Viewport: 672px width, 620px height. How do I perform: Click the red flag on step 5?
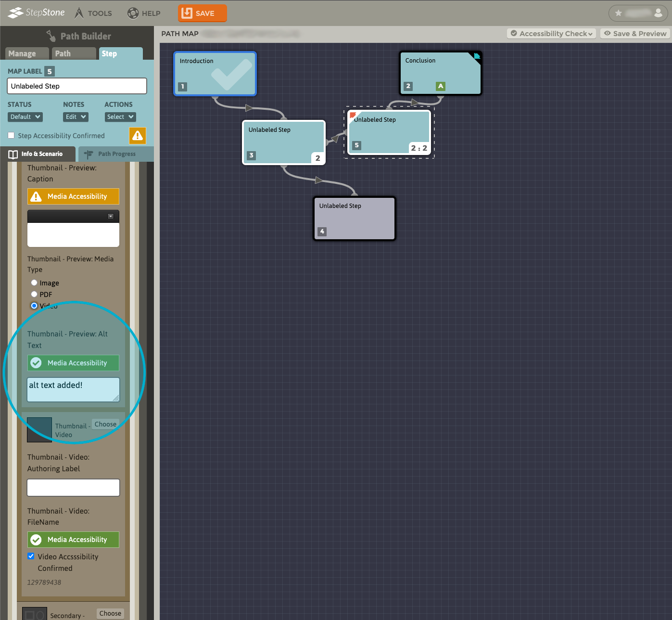(x=353, y=115)
